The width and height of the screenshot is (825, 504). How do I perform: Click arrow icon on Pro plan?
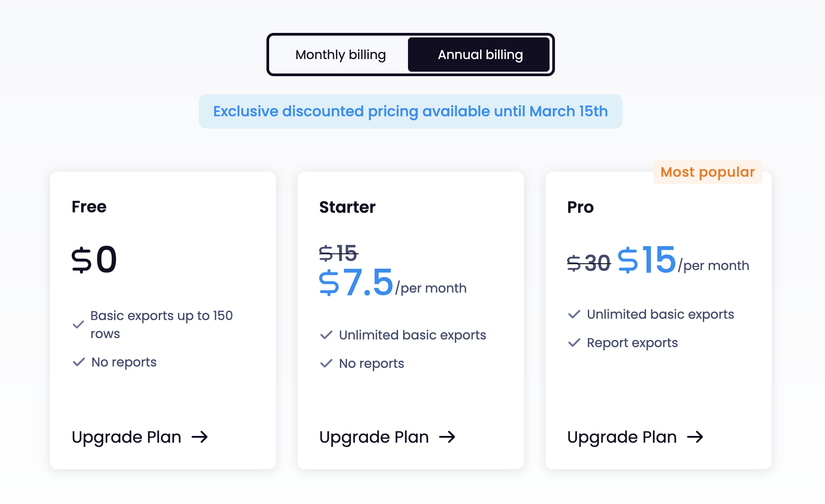tap(695, 437)
